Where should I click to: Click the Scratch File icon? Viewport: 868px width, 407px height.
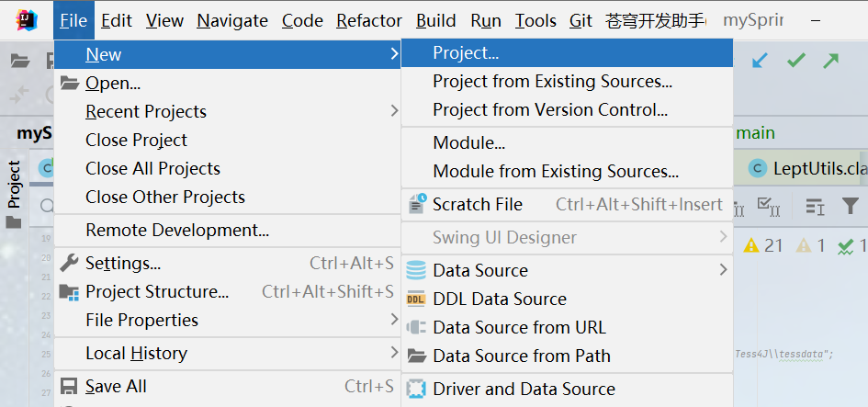pyautogui.click(x=417, y=204)
